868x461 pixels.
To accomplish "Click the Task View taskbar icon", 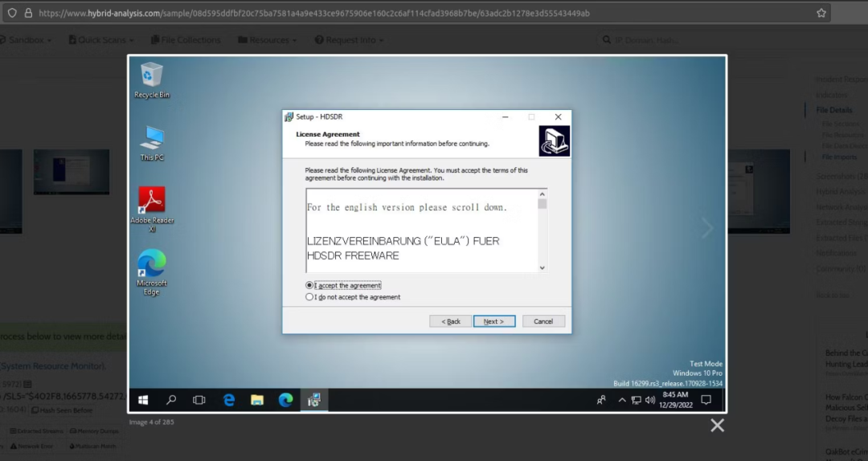I will 199,400.
